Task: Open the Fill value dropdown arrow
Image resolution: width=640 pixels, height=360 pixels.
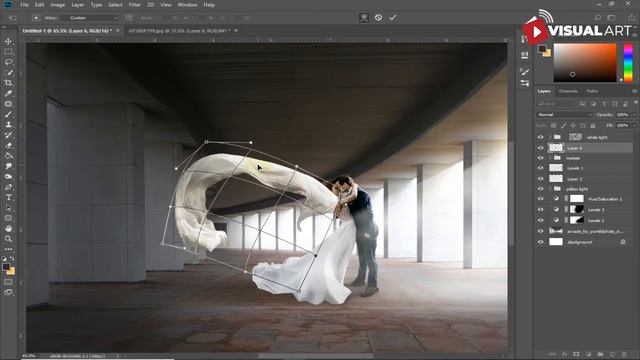Action: [634, 126]
